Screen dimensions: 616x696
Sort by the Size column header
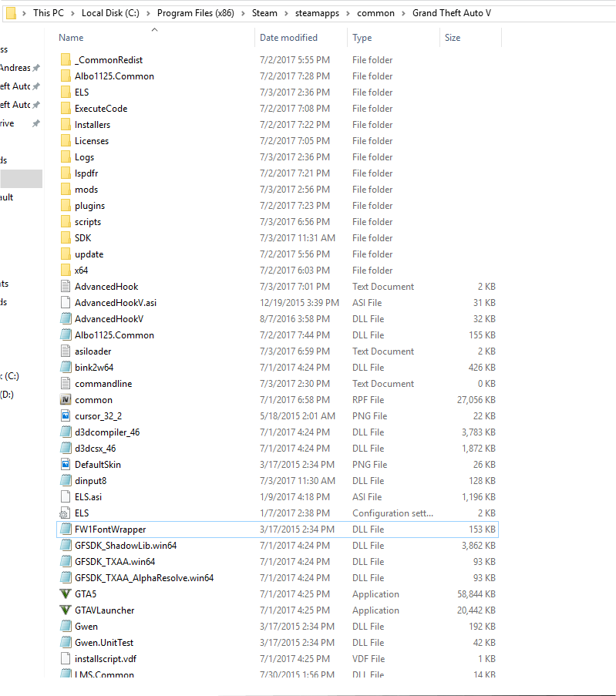point(453,38)
